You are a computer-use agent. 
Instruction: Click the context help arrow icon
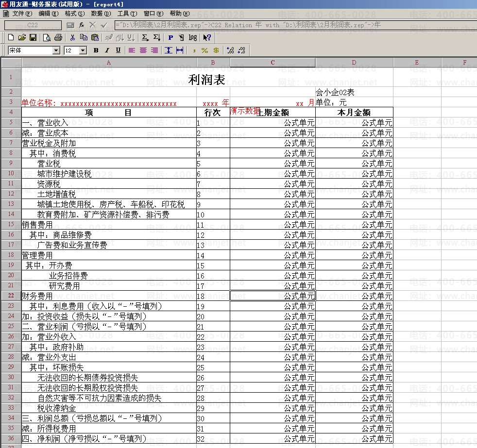pyautogui.click(x=207, y=37)
